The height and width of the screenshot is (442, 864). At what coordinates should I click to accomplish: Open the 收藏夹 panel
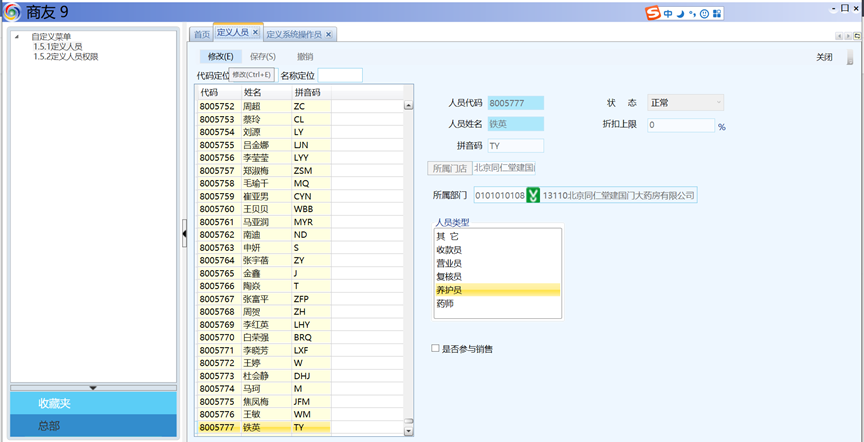click(93, 403)
